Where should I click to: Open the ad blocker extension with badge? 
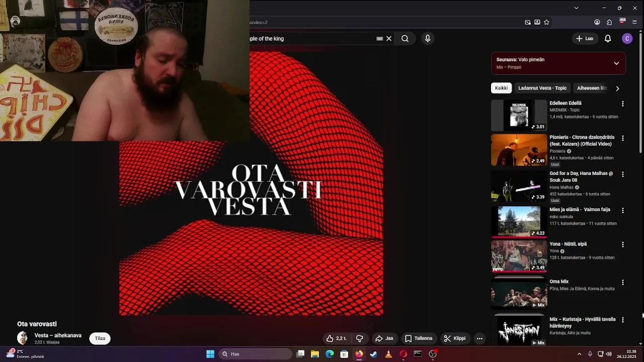[622, 22]
